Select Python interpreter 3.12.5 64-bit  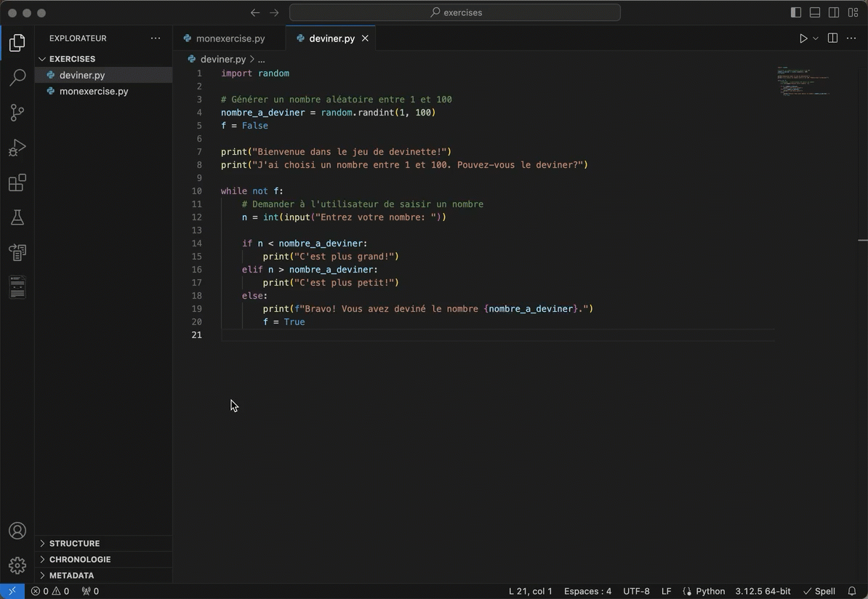click(x=763, y=591)
